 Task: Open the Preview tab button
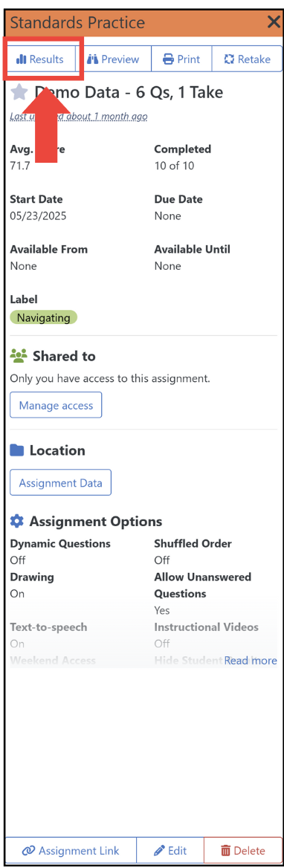pyautogui.click(x=114, y=59)
